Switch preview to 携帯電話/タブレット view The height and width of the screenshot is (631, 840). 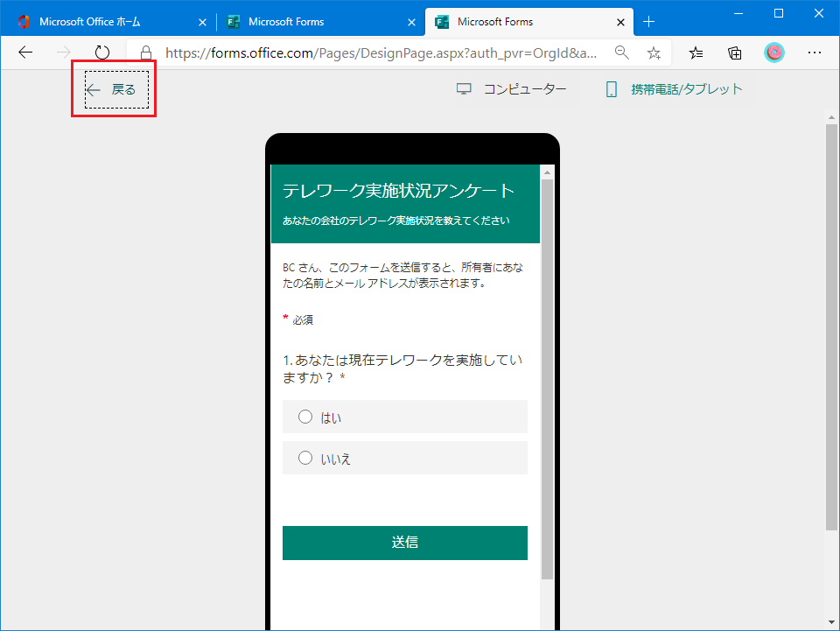pos(674,89)
